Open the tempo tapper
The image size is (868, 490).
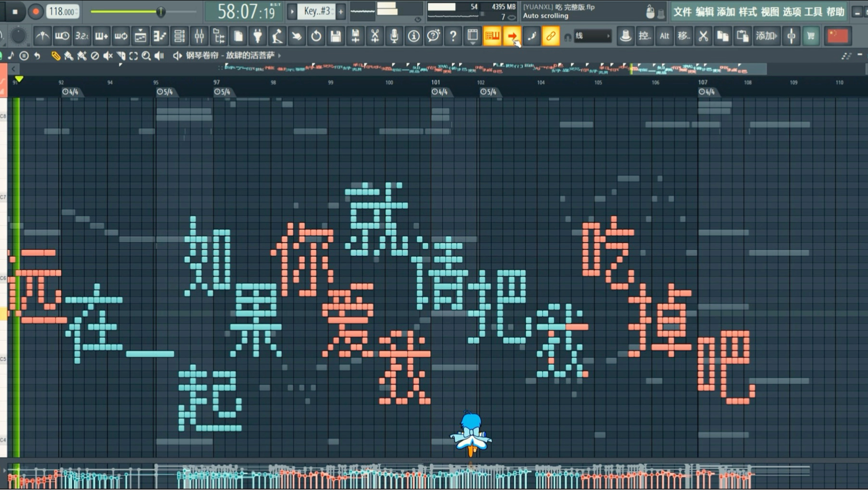click(277, 36)
